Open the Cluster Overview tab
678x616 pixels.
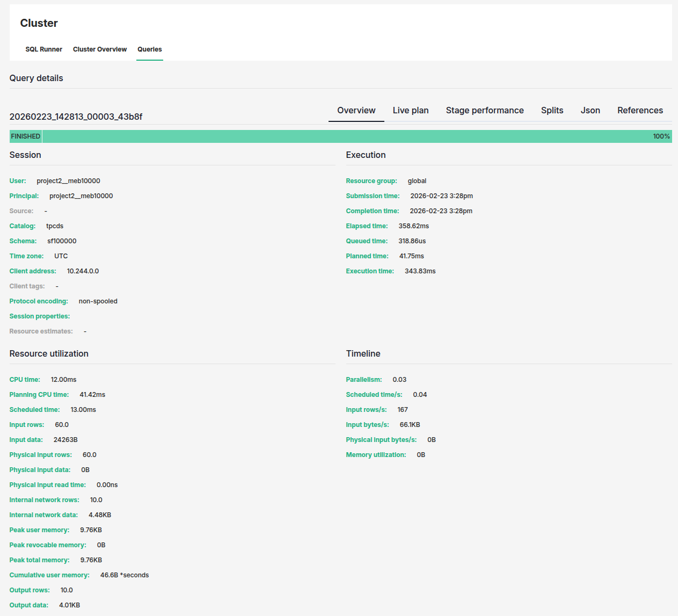(x=99, y=49)
